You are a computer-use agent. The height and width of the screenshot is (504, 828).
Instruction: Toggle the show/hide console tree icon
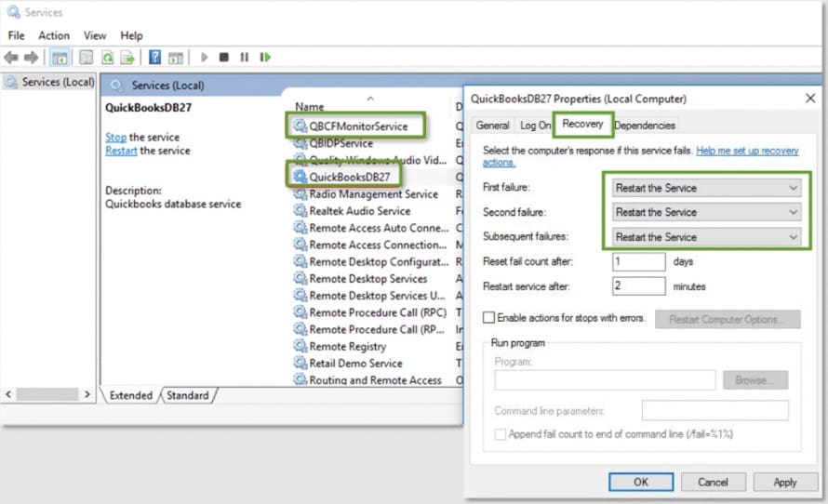point(60,57)
